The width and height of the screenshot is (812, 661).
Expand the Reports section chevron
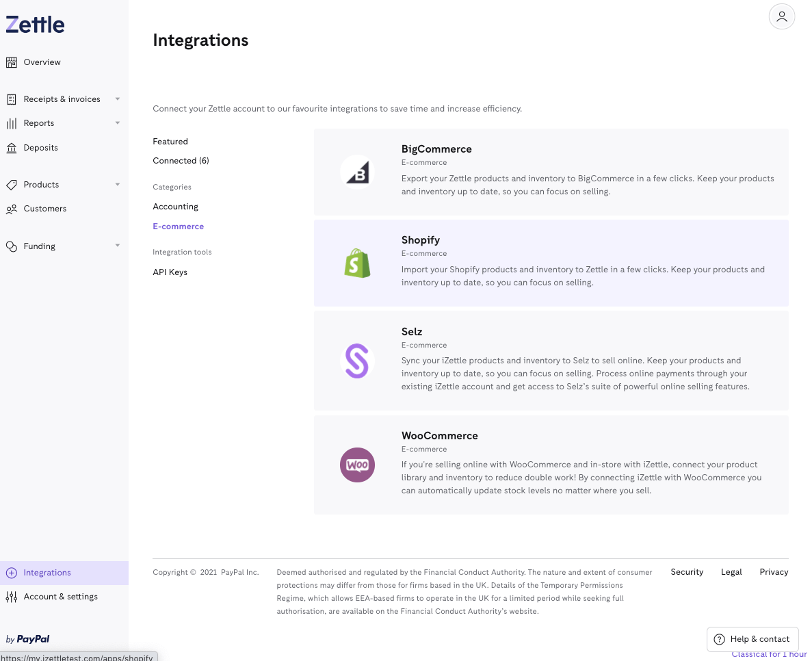click(x=117, y=123)
